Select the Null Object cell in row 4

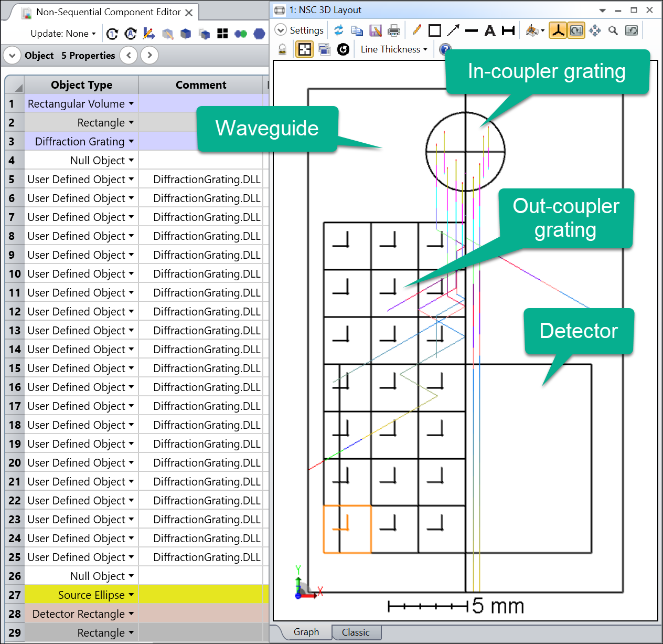click(81, 160)
